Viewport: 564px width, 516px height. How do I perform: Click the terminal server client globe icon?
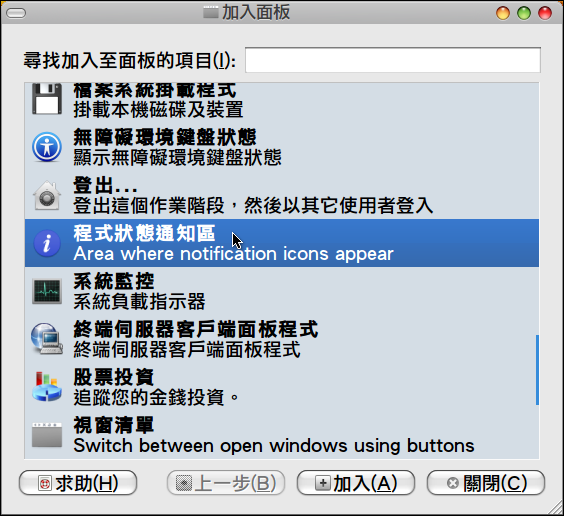click(x=47, y=339)
